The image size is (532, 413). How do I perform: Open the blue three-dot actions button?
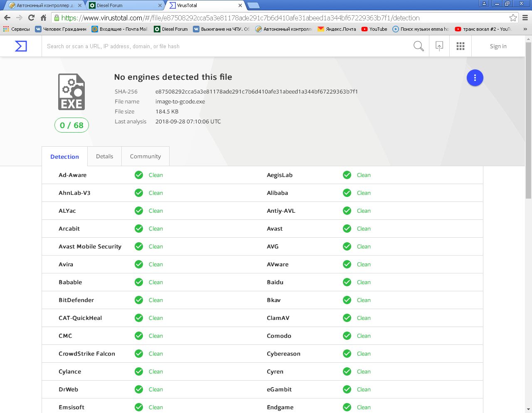coord(475,78)
